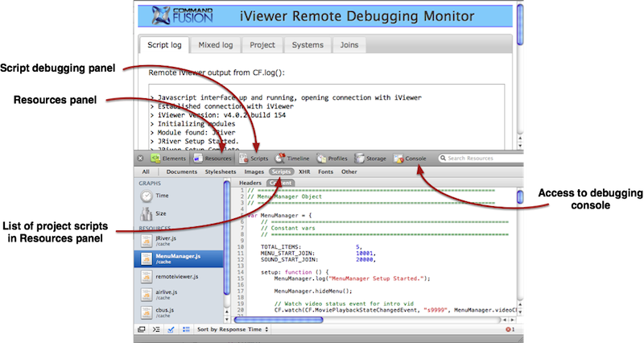Click the red error count indicator
This screenshot has width=644, height=343.
[510, 329]
